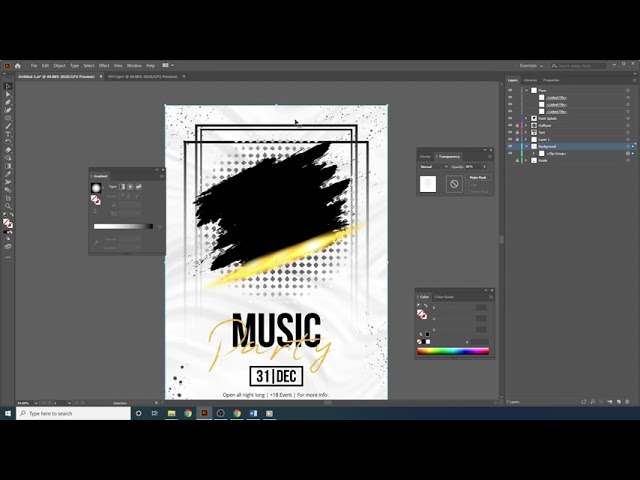Switch to Color Guide tab
Viewport: 640px width, 480px height.
click(x=444, y=297)
